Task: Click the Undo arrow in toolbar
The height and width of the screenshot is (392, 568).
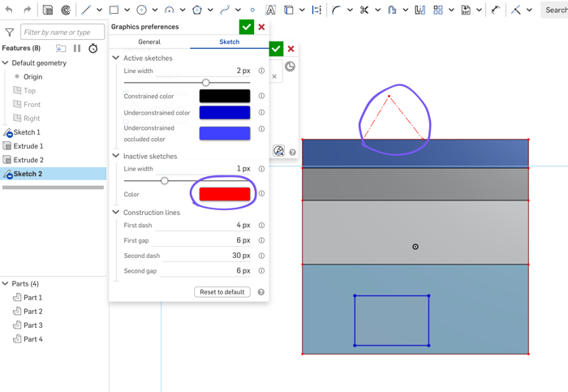Action: 9,10
